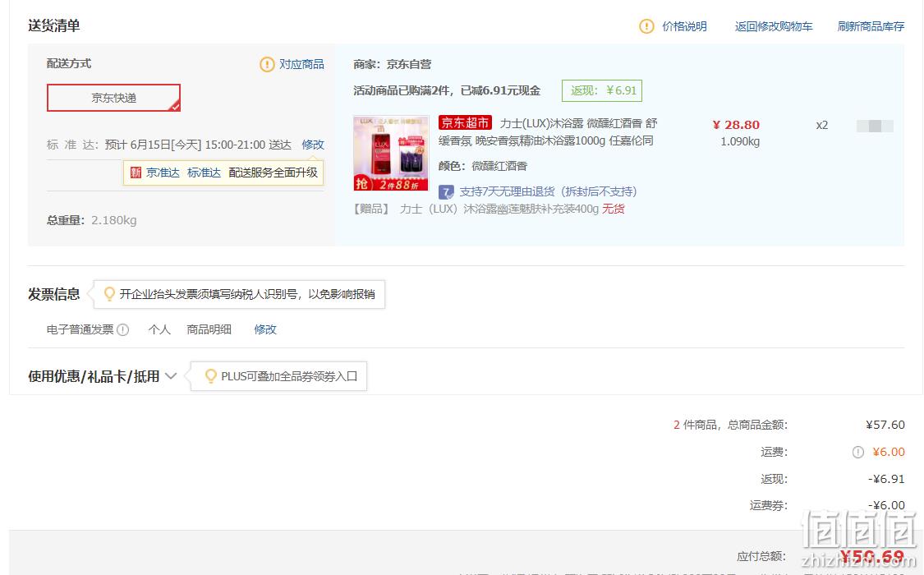
Task: Open the 标准达 service link
Action: (x=204, y=172)
